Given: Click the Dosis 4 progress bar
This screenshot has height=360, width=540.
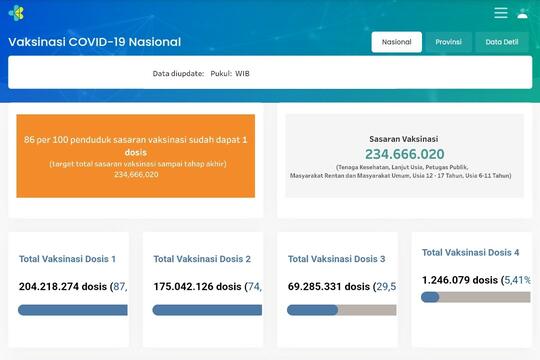Looking at the screenshot, I should tap(476, 297).
